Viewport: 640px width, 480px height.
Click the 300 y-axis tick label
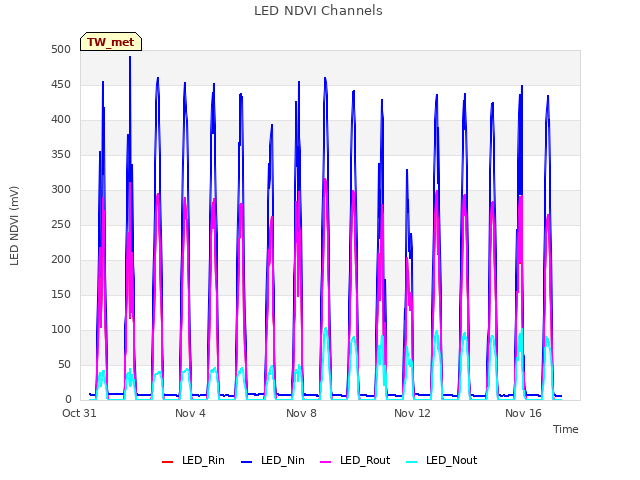[61, 190]
